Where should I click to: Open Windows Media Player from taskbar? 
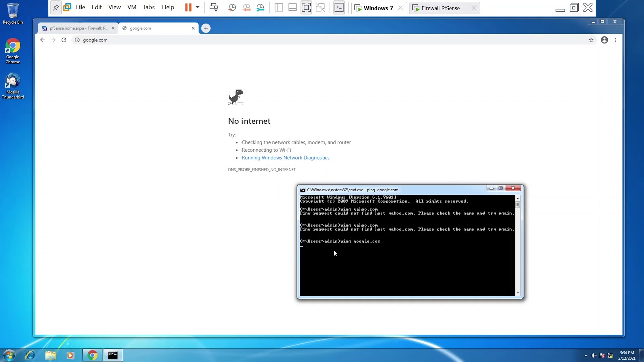(70, 355)
